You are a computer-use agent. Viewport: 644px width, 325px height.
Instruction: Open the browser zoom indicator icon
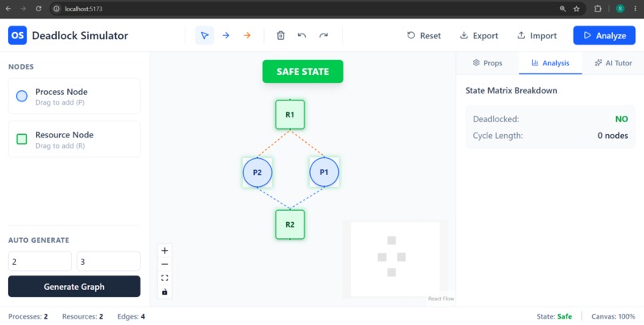coord(563,9)
